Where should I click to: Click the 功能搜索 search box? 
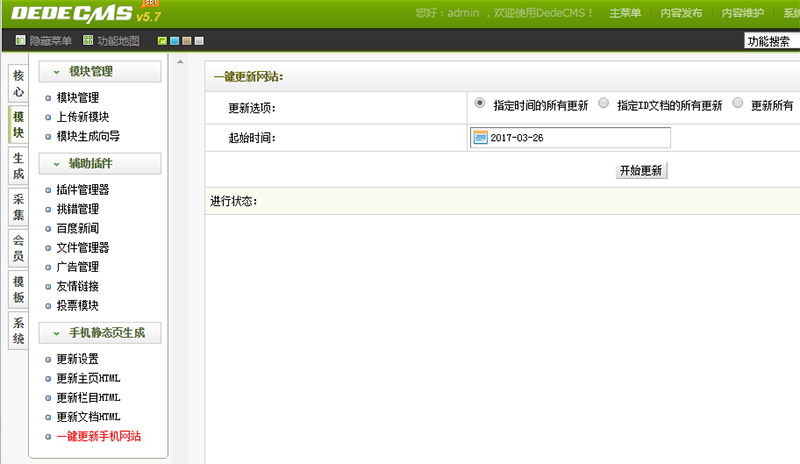point(771,41)
